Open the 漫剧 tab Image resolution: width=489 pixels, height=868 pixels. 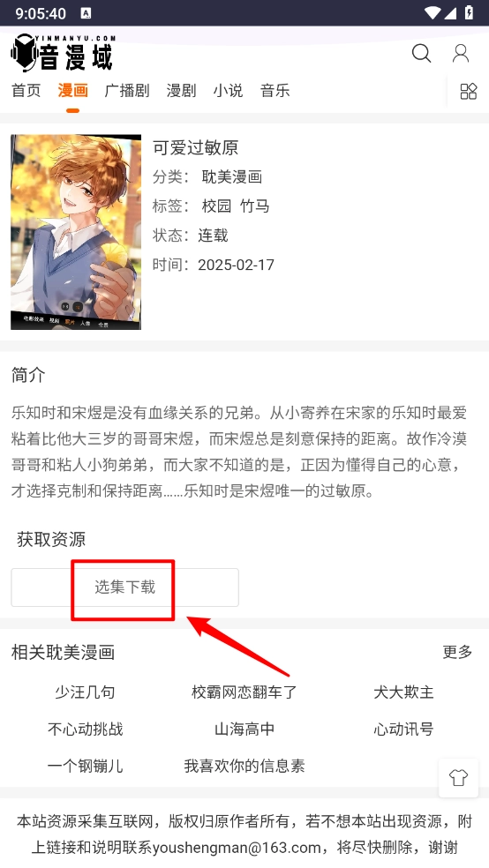[x=181, y=90]
